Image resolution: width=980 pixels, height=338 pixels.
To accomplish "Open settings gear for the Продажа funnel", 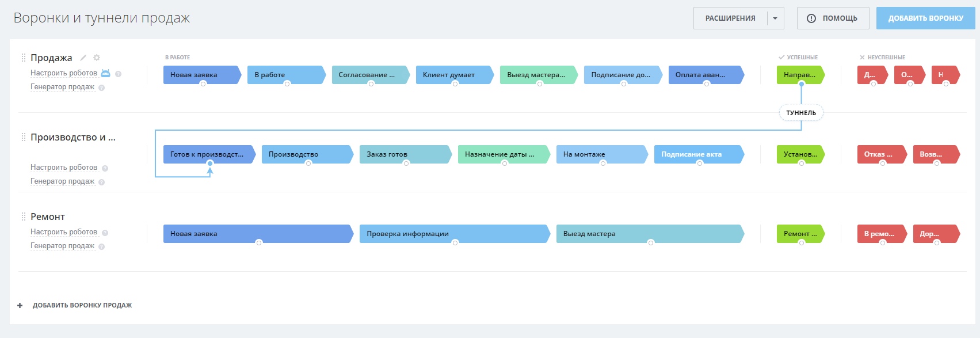I will pyautogui.click(x=97, y=58).
